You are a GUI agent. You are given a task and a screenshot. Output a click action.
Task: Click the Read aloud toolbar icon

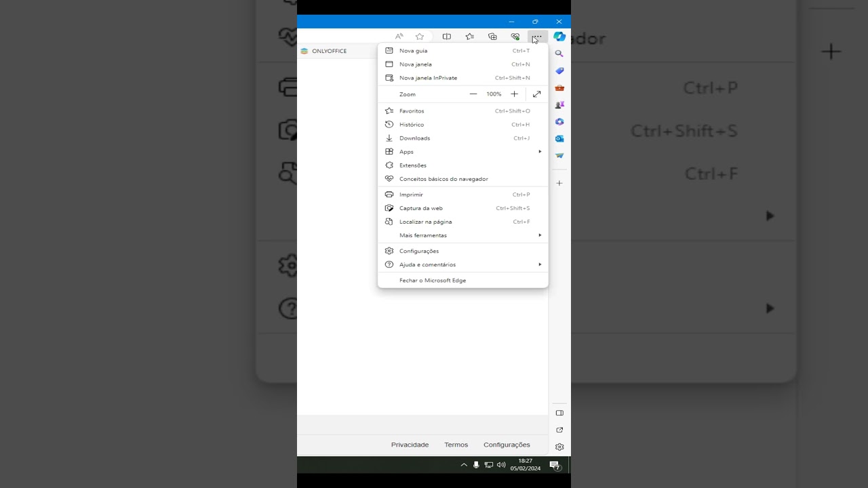click(399, 37)
